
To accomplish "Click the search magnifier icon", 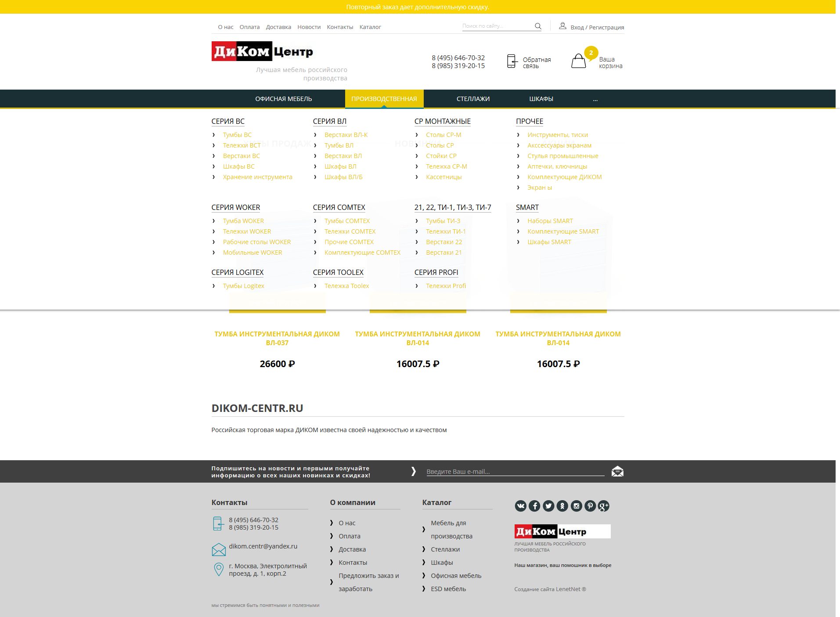I will pos(538,26).
